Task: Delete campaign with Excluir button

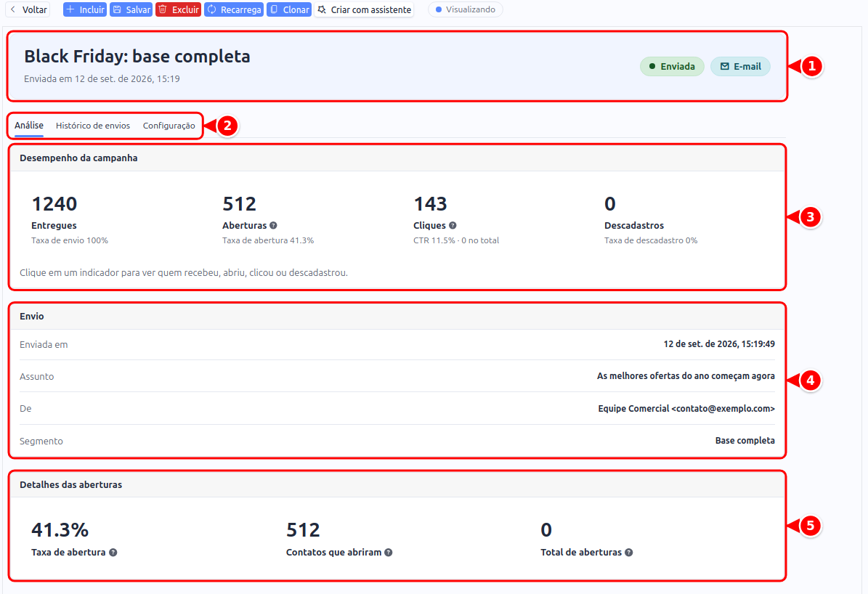Action: click(178, 9)
